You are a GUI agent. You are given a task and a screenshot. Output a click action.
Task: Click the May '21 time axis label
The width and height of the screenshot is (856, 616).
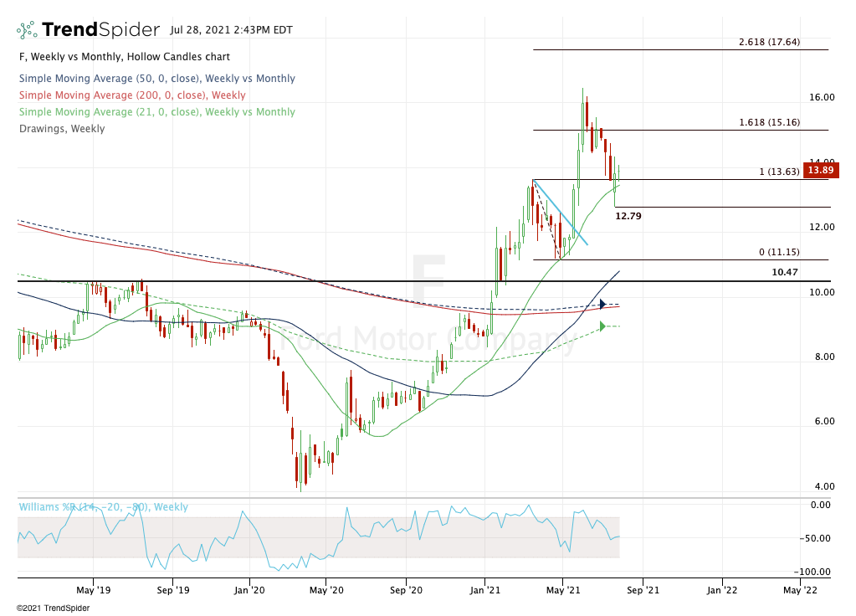pyautogui.click(x=563, y=590)
